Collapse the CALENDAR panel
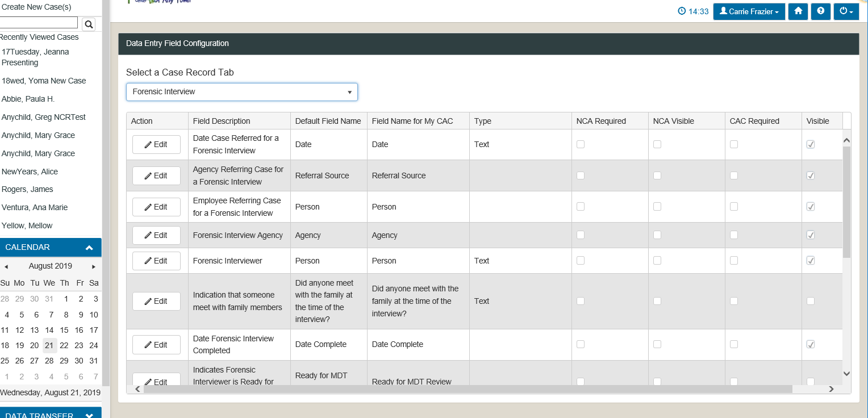The height and width of the screenshot is (418, 868). (x=89, y=248)
